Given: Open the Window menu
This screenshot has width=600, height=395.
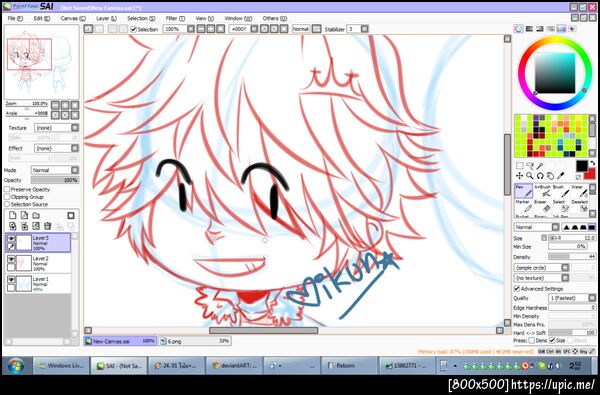Looking at the screenshot, I should click(238, 18).
